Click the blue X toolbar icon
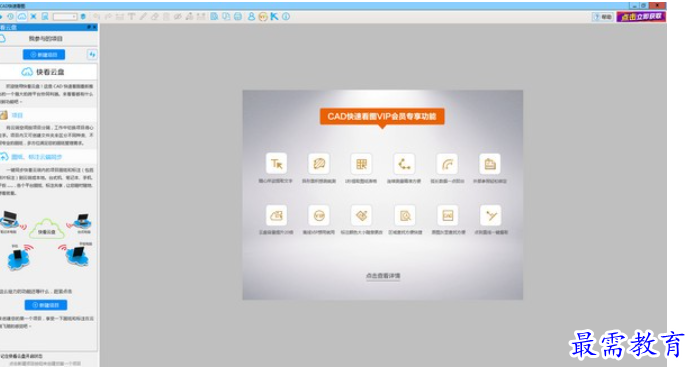The width and height of the screenshot is (693, 376). click(x=34, y=16)
